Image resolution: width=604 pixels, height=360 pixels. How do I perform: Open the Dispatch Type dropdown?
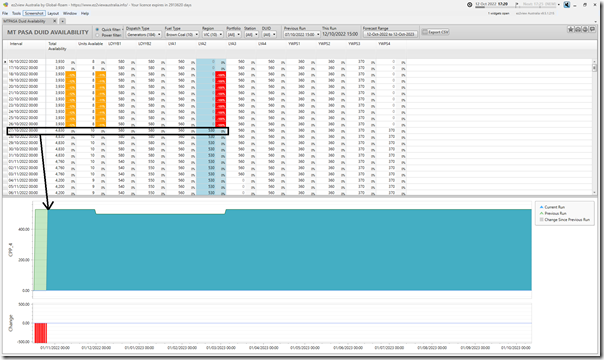(x=144, y=34)
